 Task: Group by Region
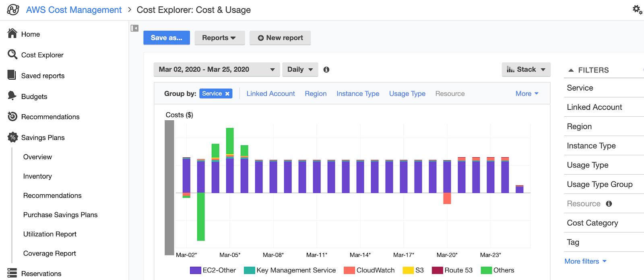[316, 94]
